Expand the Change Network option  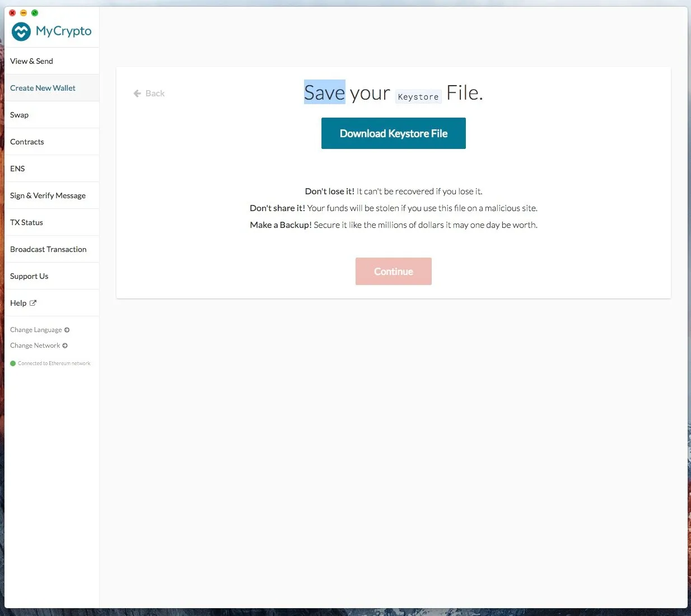(39, 346)
